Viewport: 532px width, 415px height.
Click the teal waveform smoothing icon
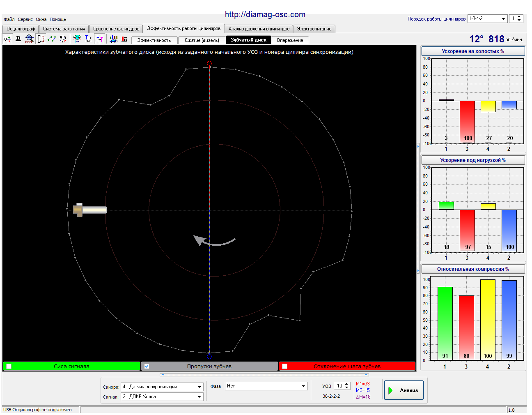pyautogui.click(x=77, y=39)
